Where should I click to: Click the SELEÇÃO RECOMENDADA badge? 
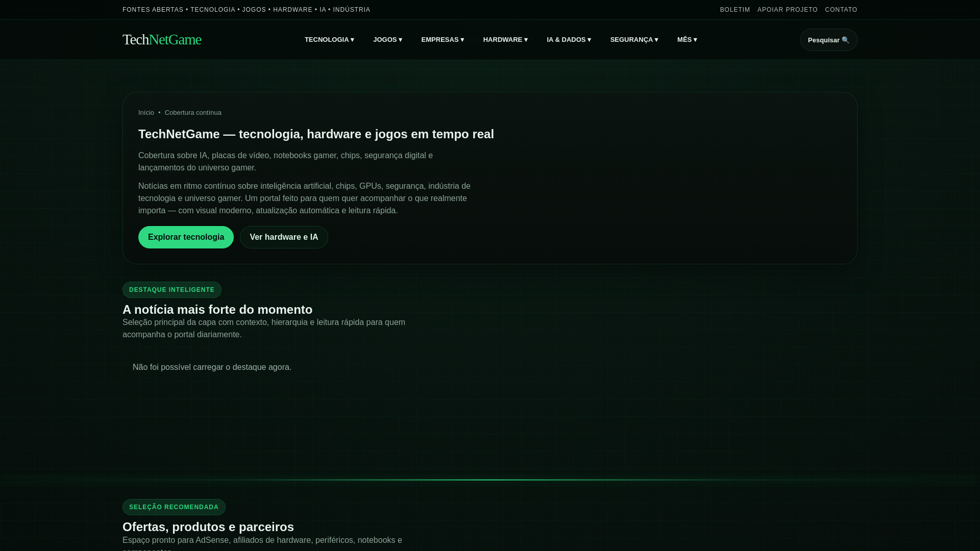[x=174, y=507]
